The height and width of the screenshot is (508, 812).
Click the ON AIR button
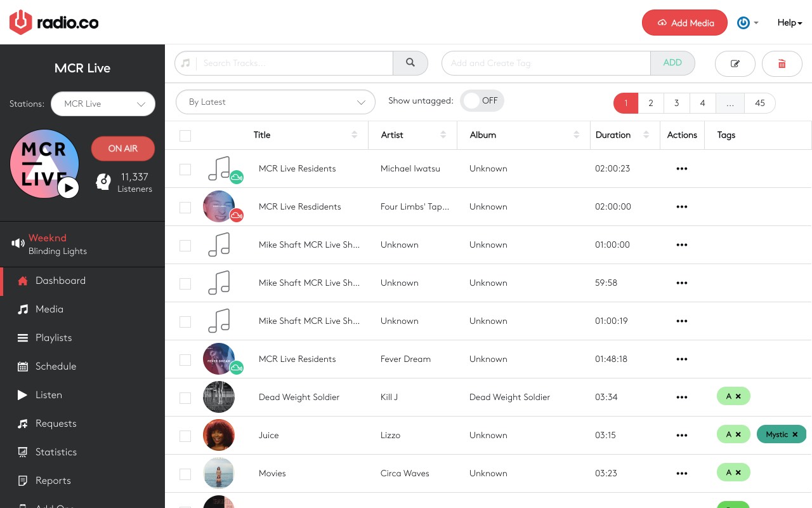[123, 149]
